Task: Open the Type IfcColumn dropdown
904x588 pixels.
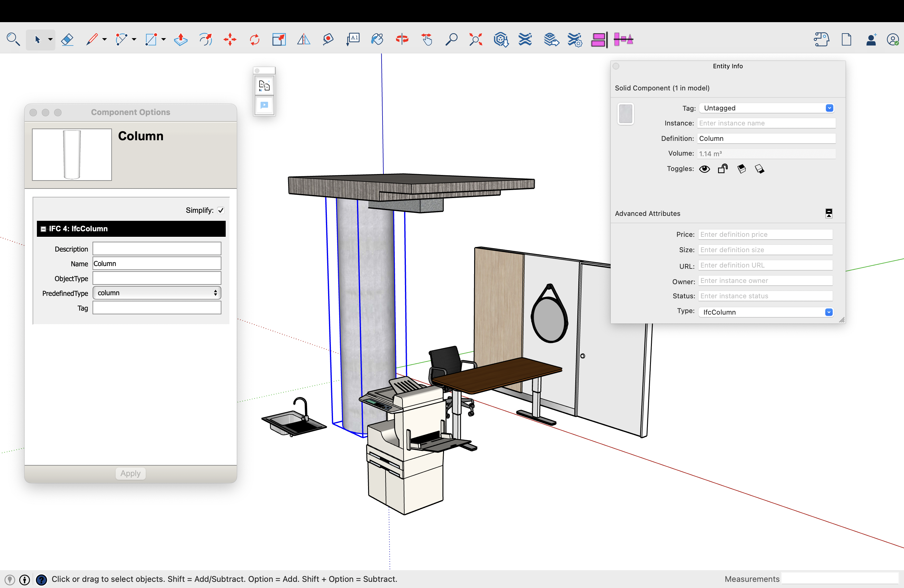Action: click(x=765, y=312)
